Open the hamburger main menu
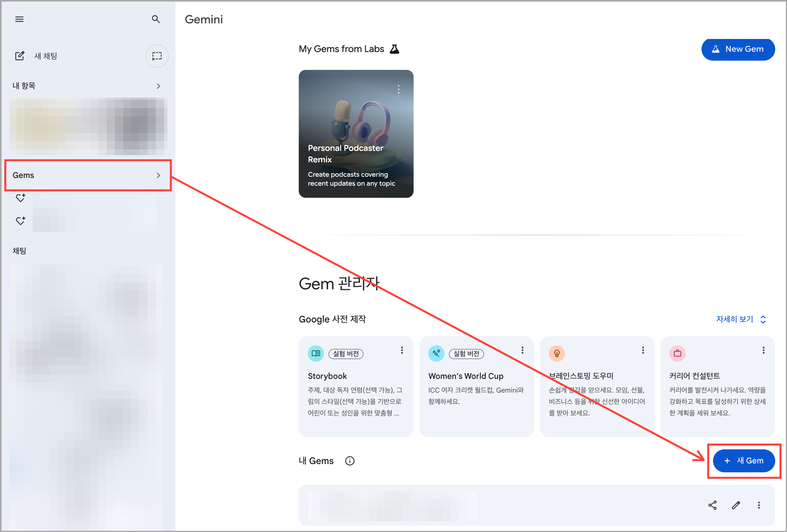787x532 pixels. point(19,19)
